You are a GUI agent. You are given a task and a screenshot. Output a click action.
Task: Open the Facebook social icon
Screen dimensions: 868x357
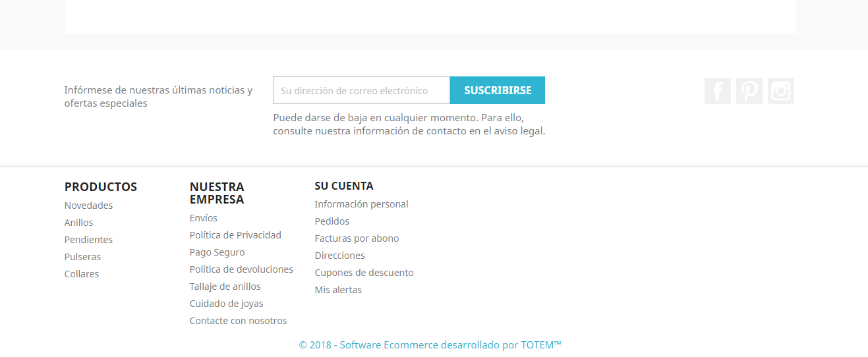point(718,91)
